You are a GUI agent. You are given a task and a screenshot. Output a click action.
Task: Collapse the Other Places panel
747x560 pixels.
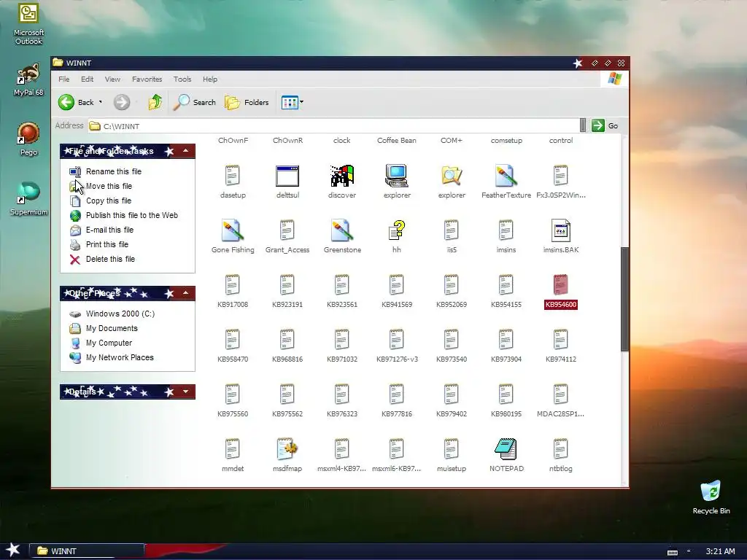point(186,293)
